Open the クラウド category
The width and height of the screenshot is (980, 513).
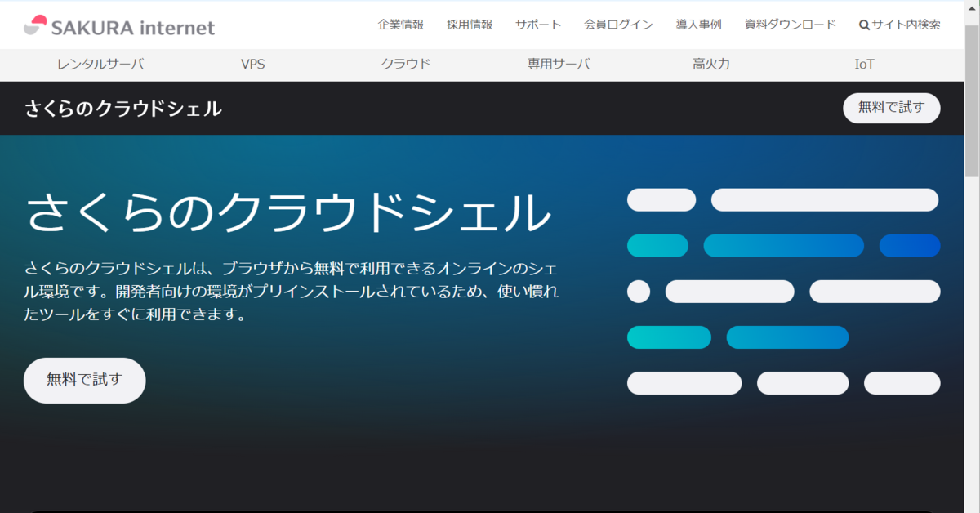point(406,63)
